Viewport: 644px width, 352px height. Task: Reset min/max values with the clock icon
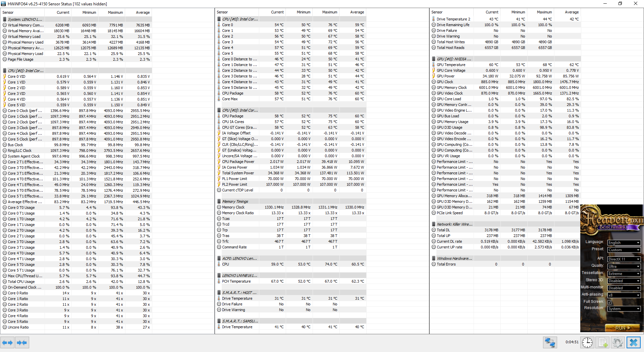coord(587,343)
